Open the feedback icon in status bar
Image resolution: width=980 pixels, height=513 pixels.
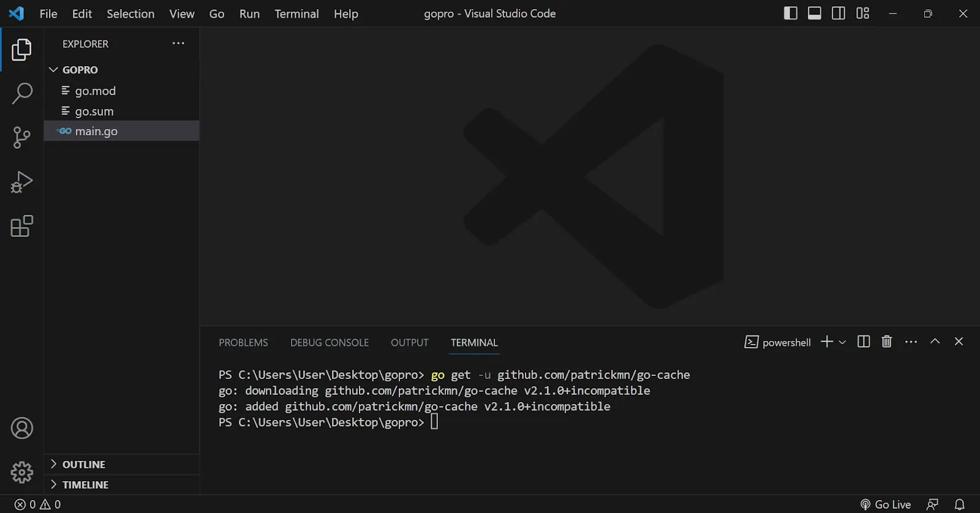[x=932, y=504]
